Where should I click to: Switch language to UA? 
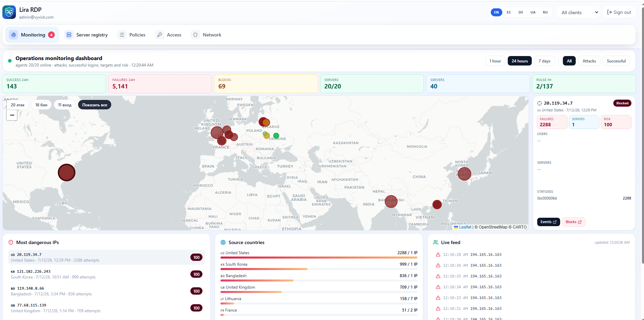533,12
